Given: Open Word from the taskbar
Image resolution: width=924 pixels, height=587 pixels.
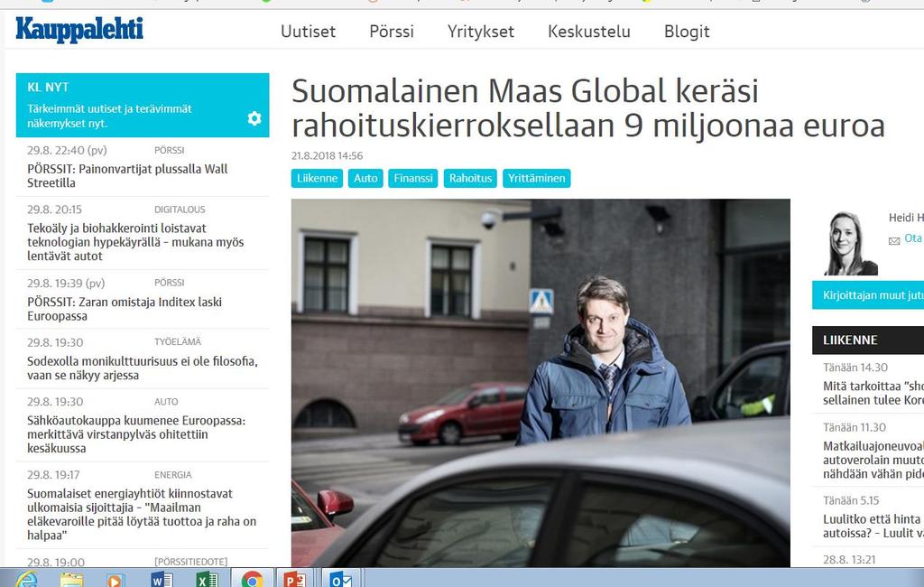Looking at the screenshot, I should pos(162,580).
